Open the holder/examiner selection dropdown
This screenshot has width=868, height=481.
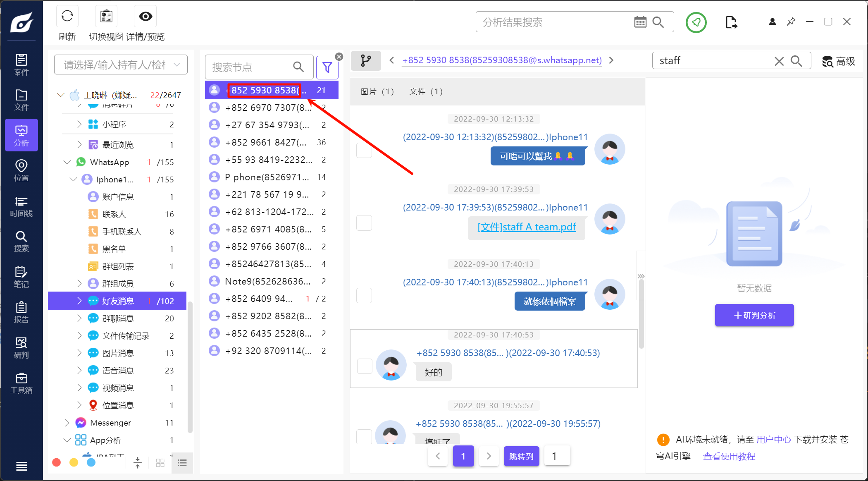pos(121,65)
